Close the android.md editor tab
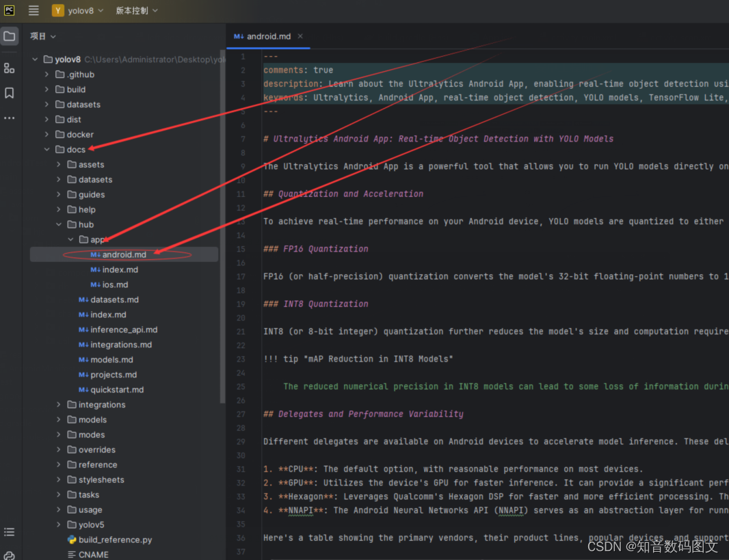 pyautogui.click(x=300, y=36)
